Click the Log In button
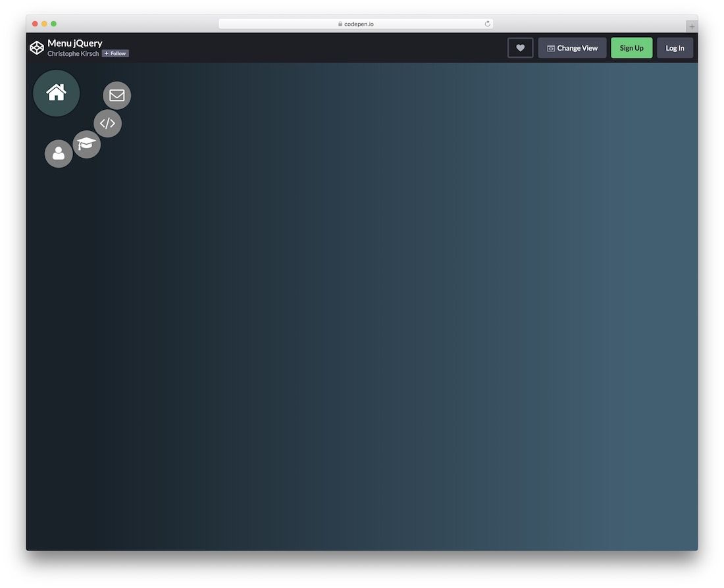The width and height of the screenshot is (724, 588). coord(675,48)
